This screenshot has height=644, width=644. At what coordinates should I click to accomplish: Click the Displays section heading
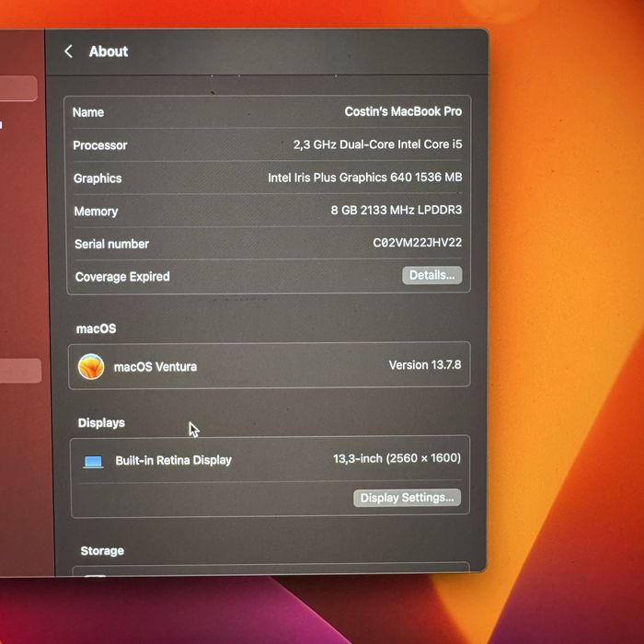101,422
